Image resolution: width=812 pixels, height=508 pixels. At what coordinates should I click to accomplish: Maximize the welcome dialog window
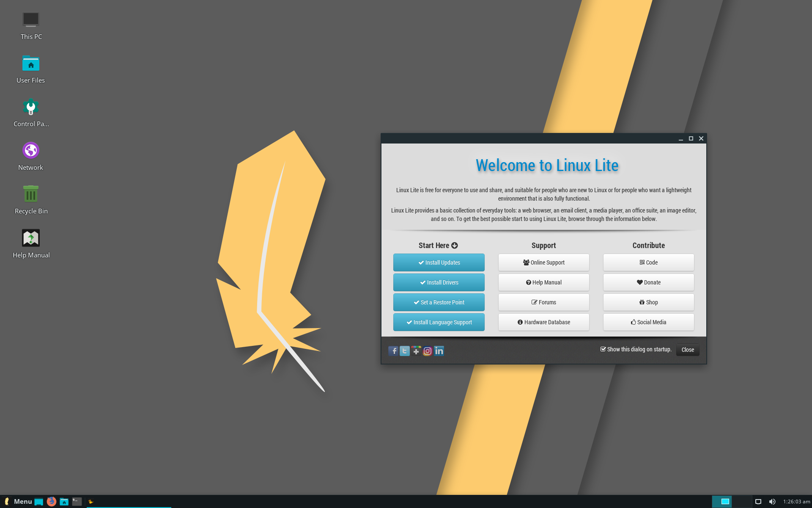click(691, 138)
